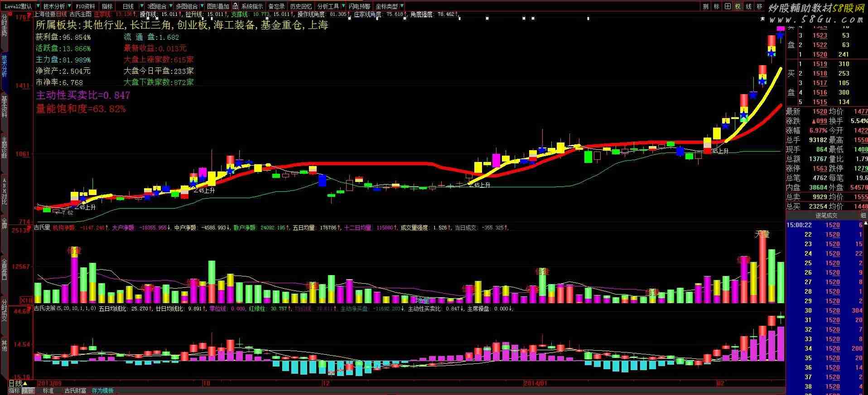Expand the 技术分析 dropdown arrow
The image size is (868, 395).
point(68,6)
